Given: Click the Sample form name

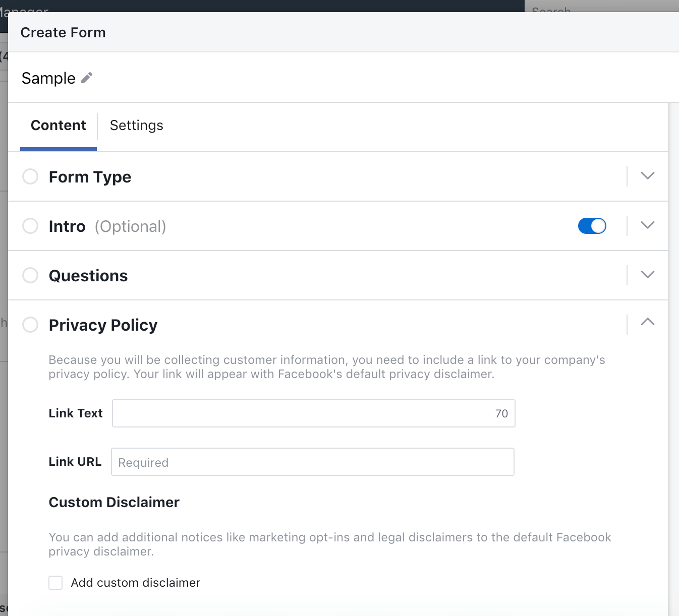Looking at the screenshot, I should 48,78.
